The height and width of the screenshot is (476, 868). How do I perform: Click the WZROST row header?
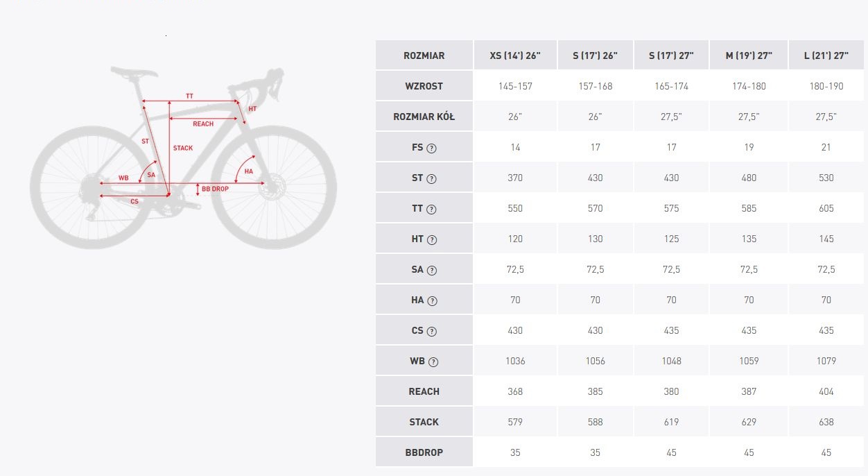[x=424, y=86]
